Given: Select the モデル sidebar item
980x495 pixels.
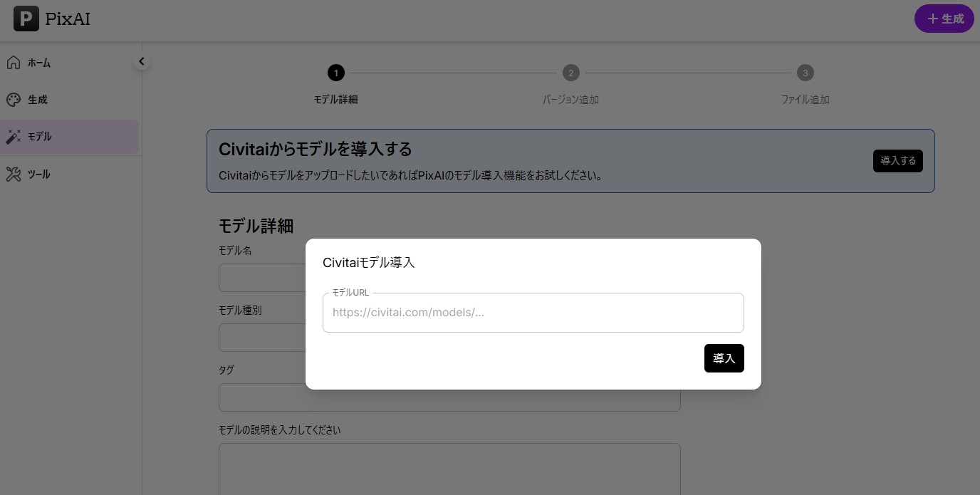Looking at the screenshot, I should click(69, 137).
